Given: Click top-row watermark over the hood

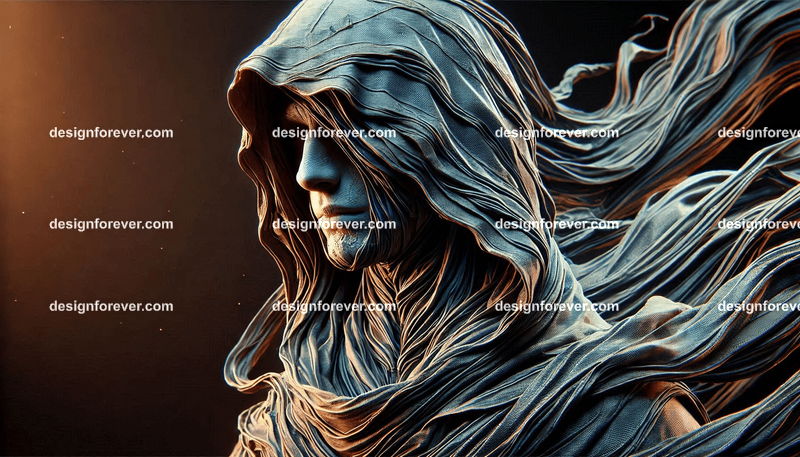Looking at the screenshot, I should tap(334, 133).
